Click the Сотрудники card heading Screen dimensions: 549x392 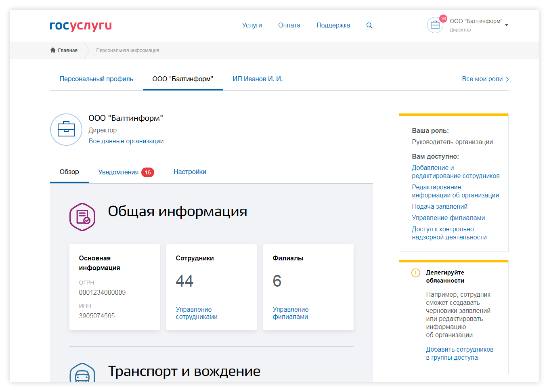[x=195, y=258]
